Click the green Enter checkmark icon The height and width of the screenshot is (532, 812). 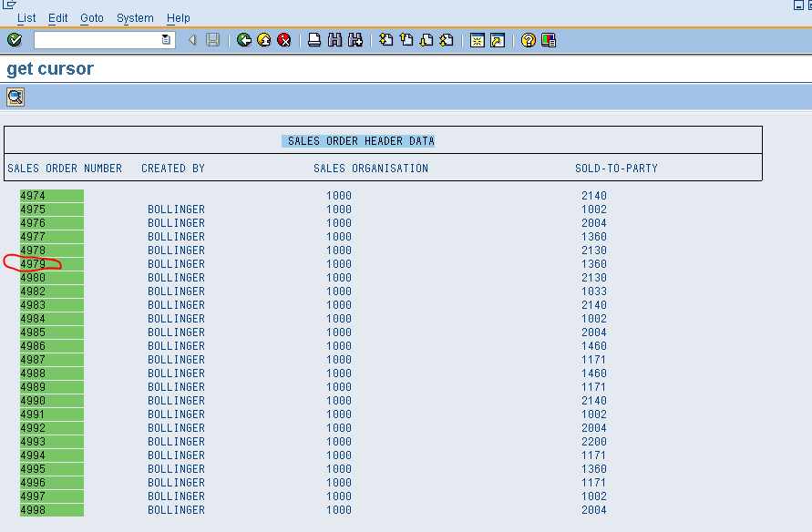pyautogui.click(x=14, y=39)
